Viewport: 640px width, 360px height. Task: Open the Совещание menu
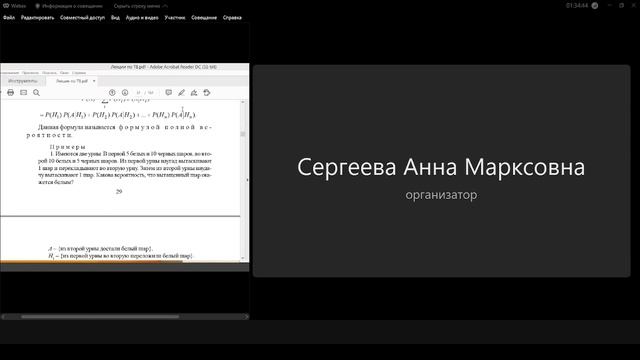(x=204, y=18)
